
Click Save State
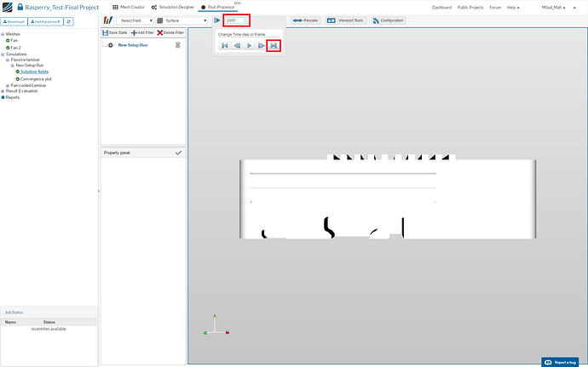(115, 33)
